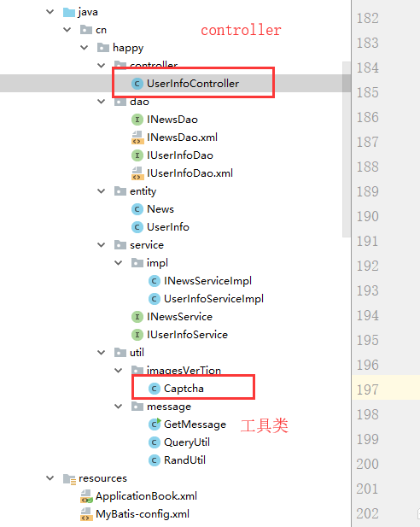Click the message package folder icon
This screenshot has width=420, height=527.
137,406
